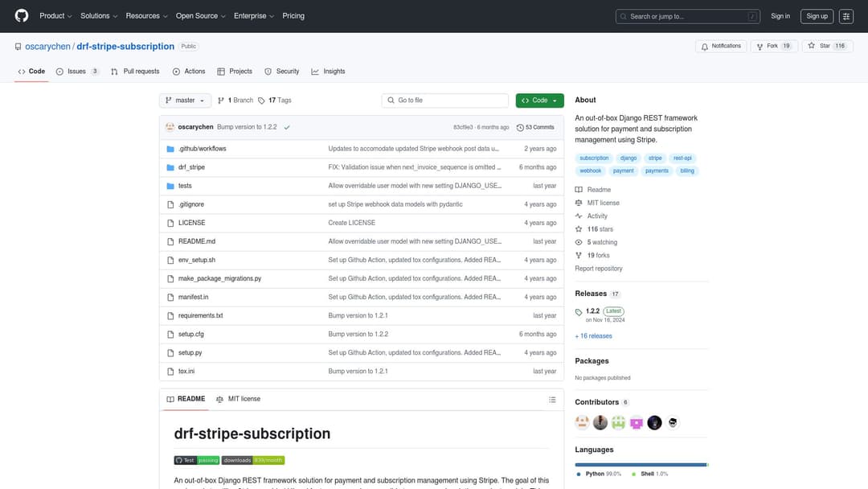Open the 1 Branch link
The height and width of the screenshot is (489, 868).
click(x=235, y=101)
